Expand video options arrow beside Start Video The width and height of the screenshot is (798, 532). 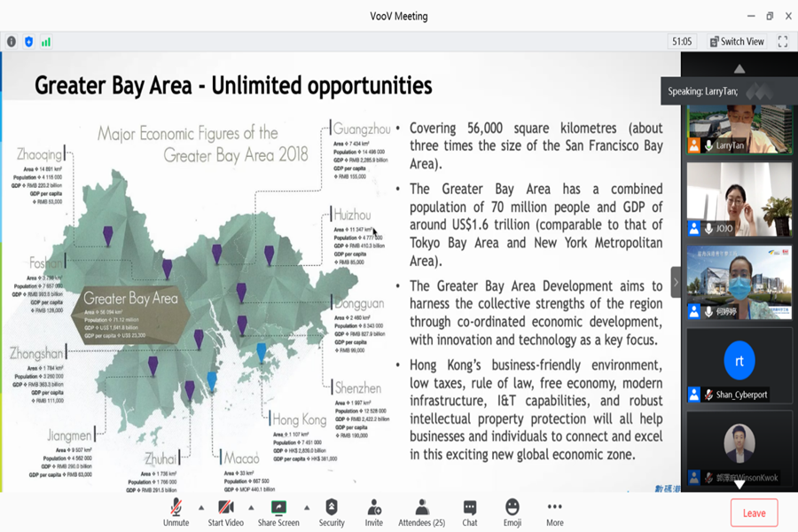pos(251,507)
